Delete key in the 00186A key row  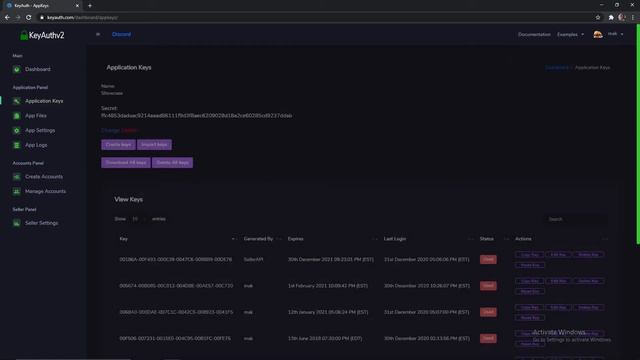tap(588, 255)
